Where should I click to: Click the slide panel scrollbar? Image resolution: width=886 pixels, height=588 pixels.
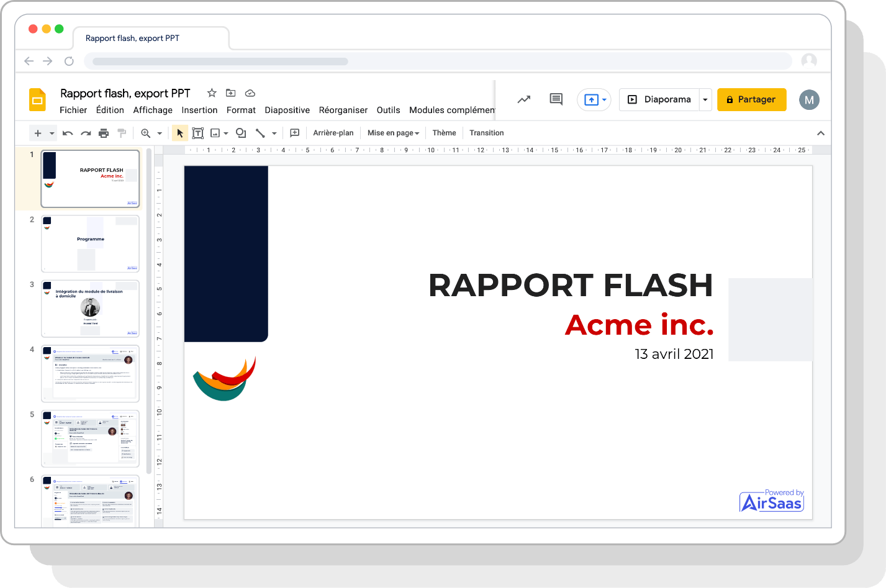pos(149,310)
